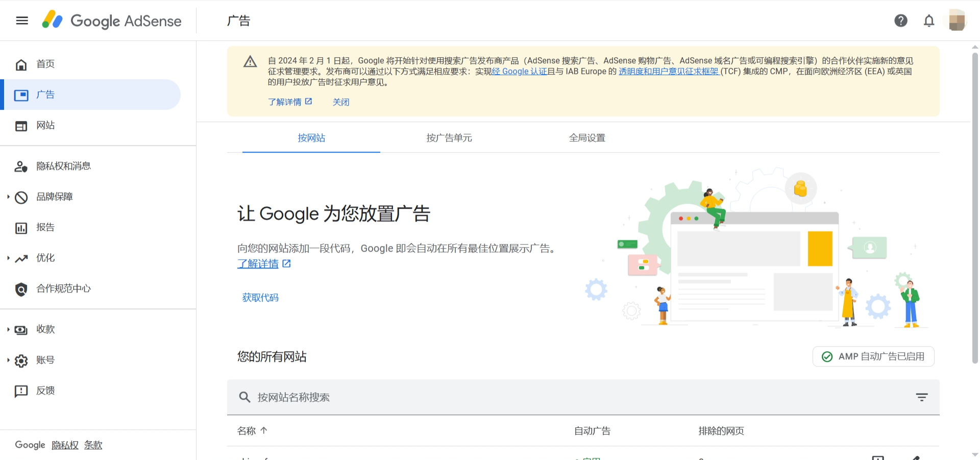Open the notifications bell
The height and width of the screenshot is (460, 980).
pyautogui.click(x=929, y=20)
